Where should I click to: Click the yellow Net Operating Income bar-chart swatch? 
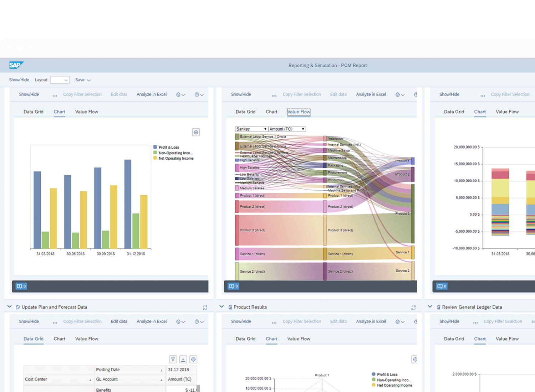tap(155, 158)
